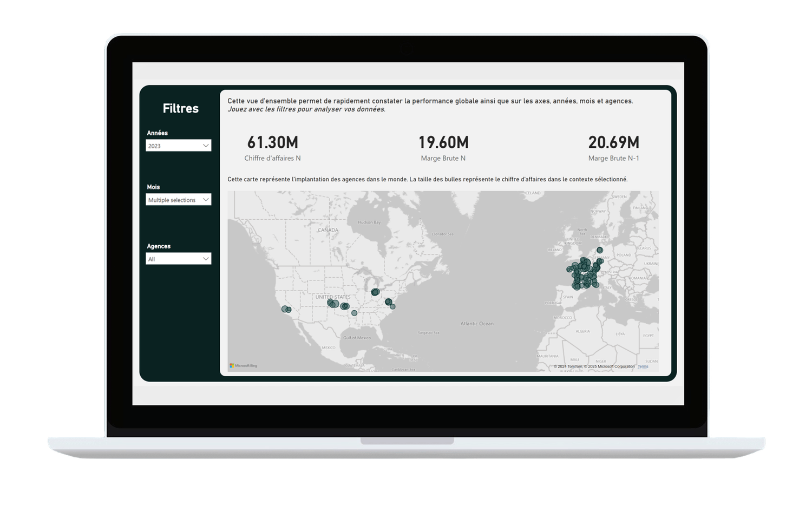This screenshot has height=518, width=812.
Task: Click the "EGYPT" map label
Action: 649,336
